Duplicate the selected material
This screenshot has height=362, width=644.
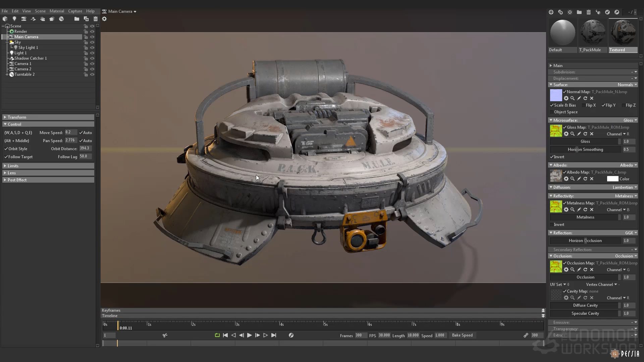pyautogui.click(x=560, y=12)
